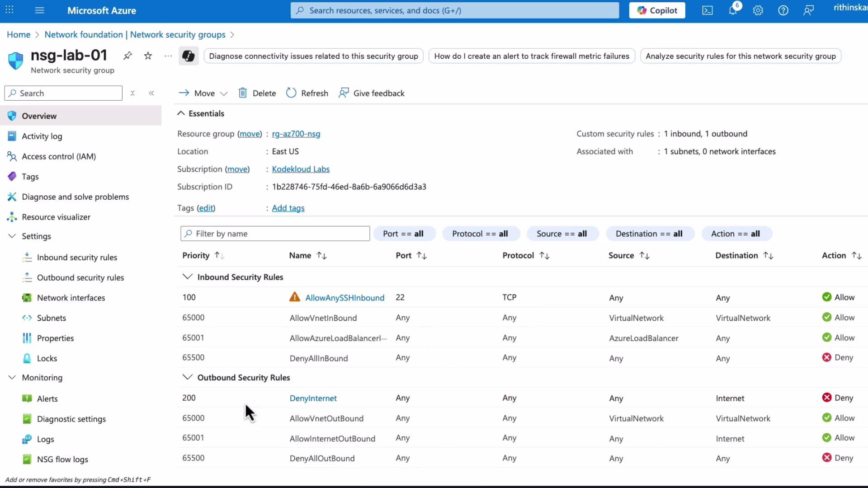Open the Source == all filter

(562, 234)
